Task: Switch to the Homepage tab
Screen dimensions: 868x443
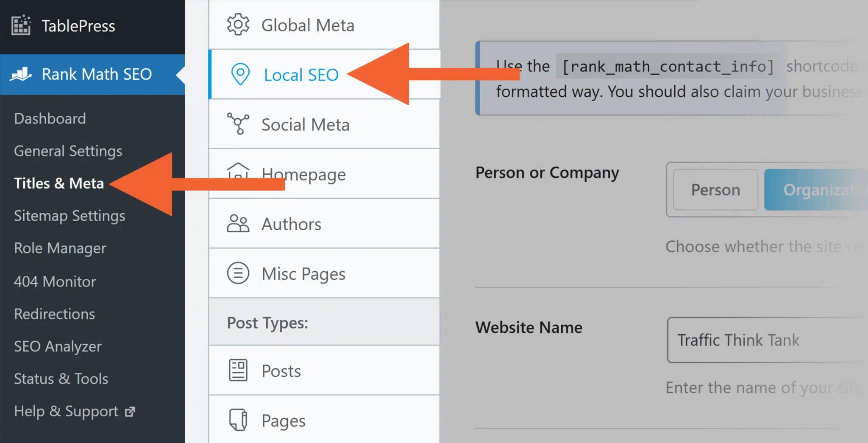Action: 324,174
